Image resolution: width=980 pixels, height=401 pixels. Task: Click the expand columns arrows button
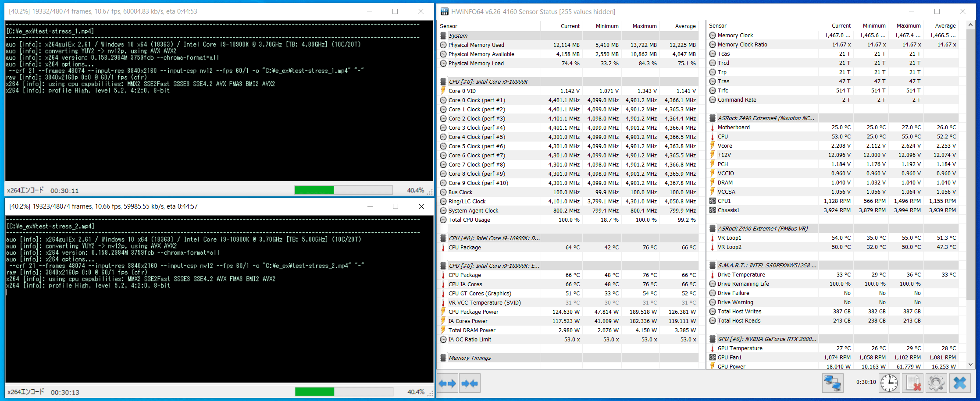(x=447, y=383)
